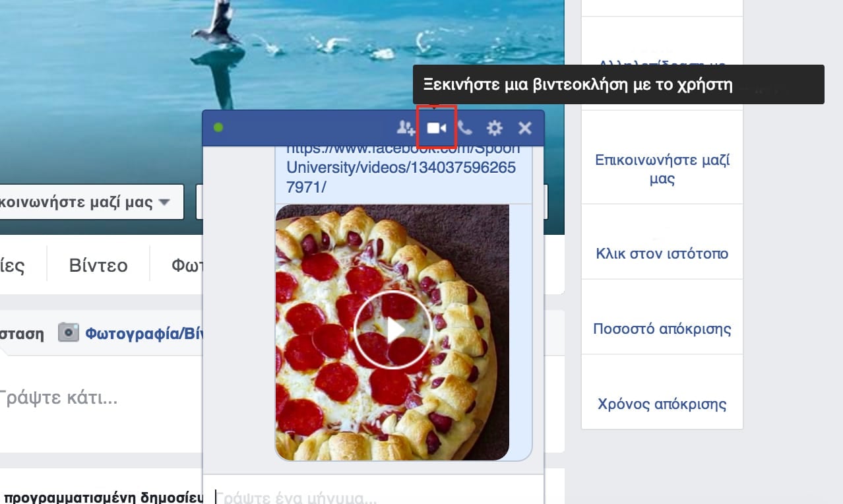Image resolution: width=843 pixels, height=504 pixels.
Task: Open chat options gear icon
Action: coord(494,128)
